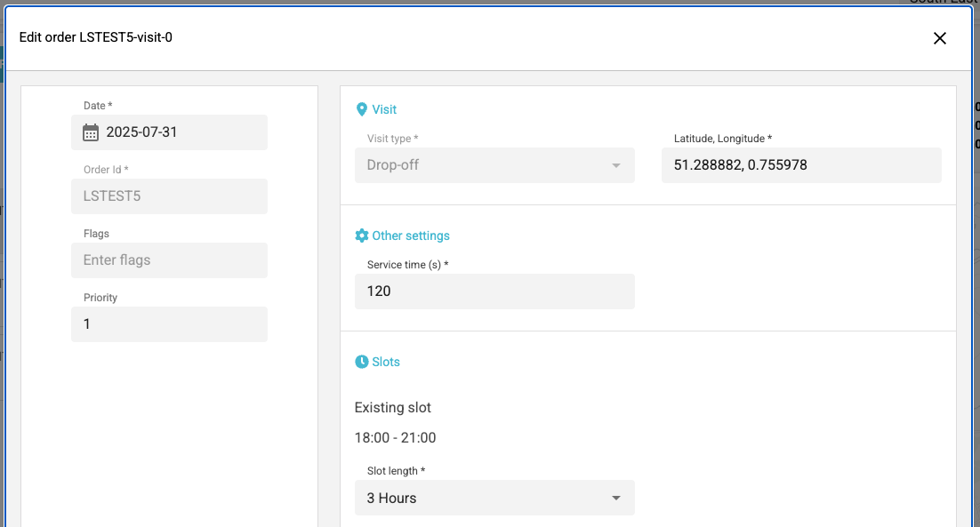Select the 18:00 - 21:00 existing slot text
The image size is (980, 527).
[395, 437]
